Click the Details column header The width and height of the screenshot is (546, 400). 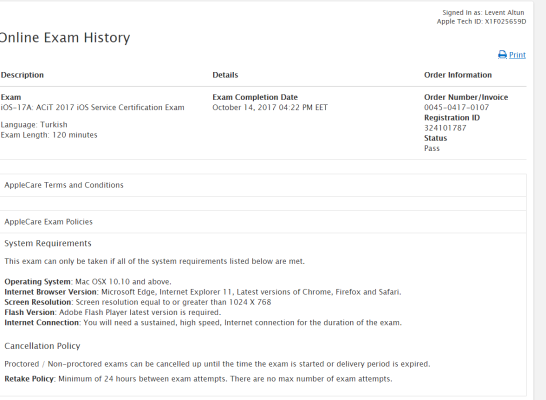click(x=225, y=75)
